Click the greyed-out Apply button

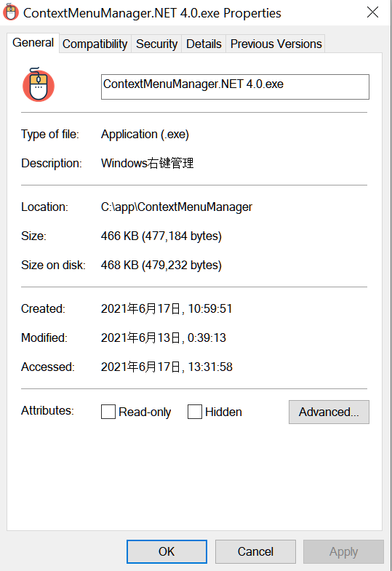(x=343, y=551)
